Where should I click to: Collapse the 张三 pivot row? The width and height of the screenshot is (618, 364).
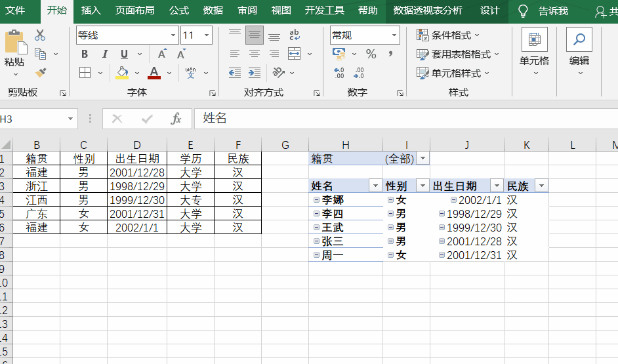[x=316, y=241]
